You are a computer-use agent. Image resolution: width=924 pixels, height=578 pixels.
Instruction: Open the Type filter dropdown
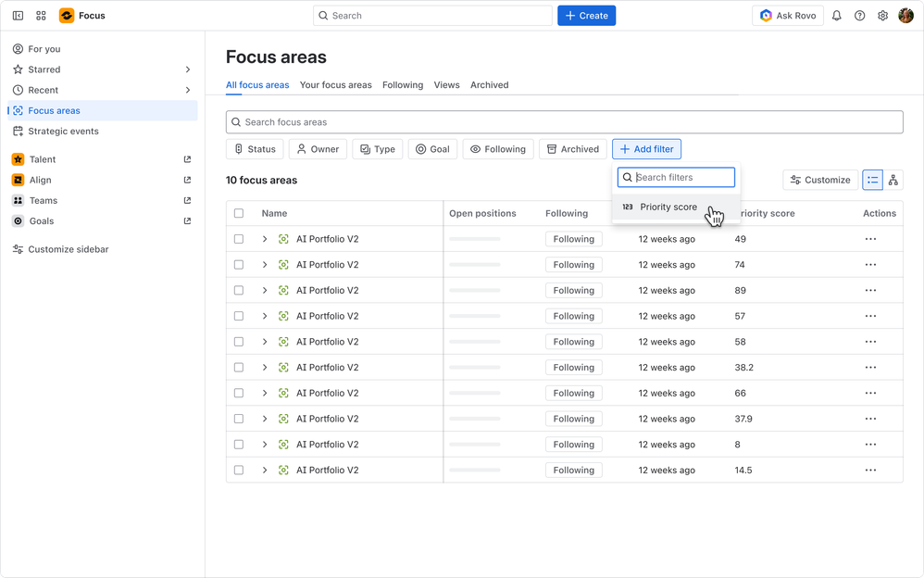pyautogui.click(x=378, y=149)
